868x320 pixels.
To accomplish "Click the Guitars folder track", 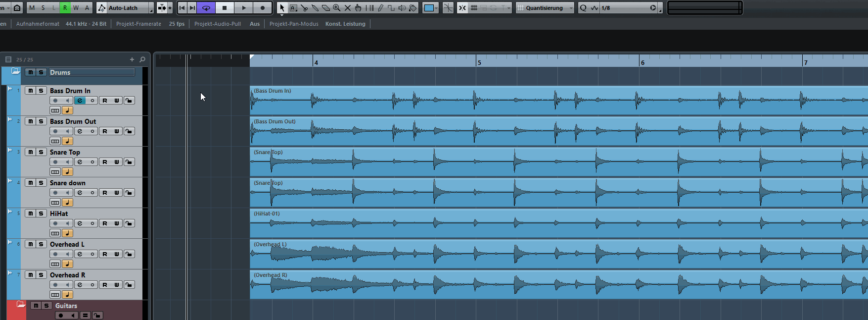I will [66, 306].
